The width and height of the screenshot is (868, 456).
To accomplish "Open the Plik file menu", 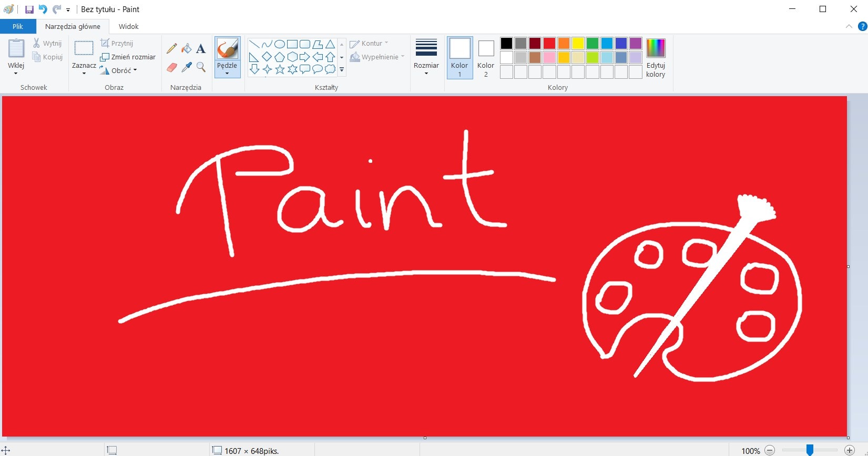I will [x=18, y=26].
